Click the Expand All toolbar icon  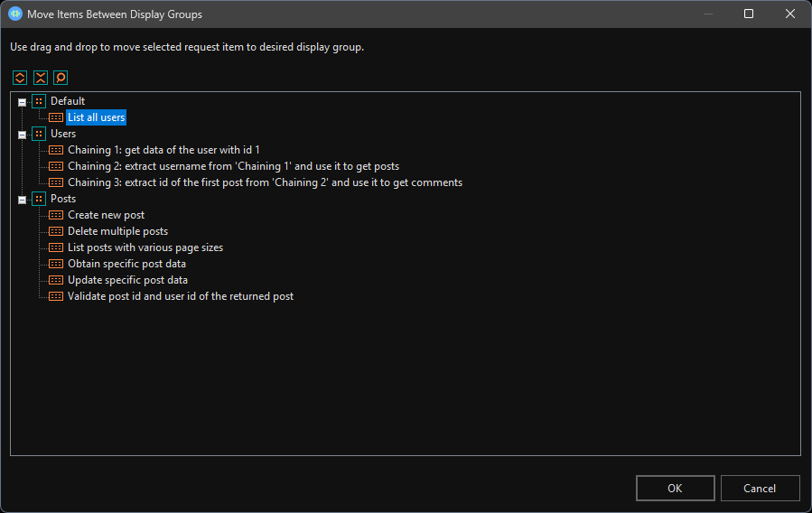pos(20,78)
